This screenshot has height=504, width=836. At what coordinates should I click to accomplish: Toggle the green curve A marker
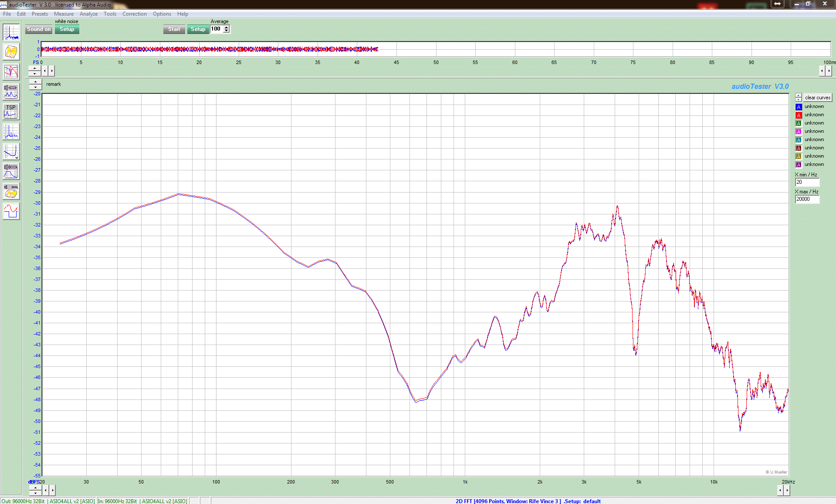pos(799,123)
